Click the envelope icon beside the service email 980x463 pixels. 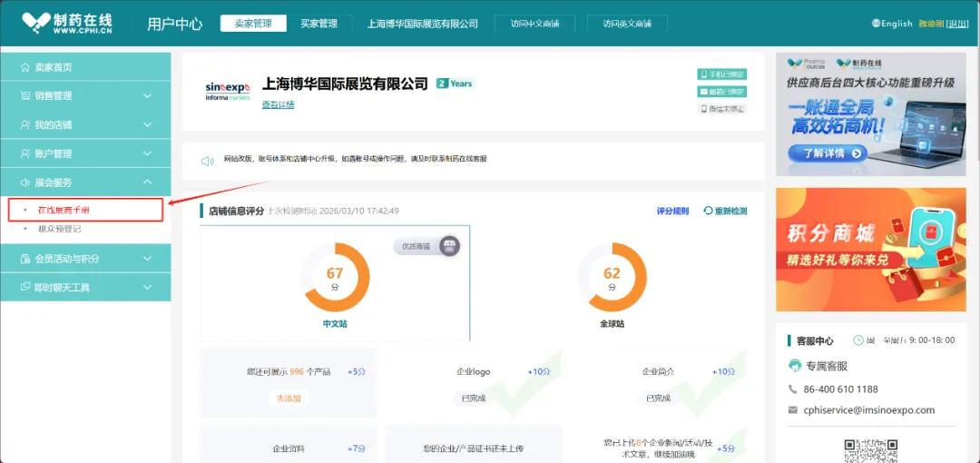[x=793, y=410]
